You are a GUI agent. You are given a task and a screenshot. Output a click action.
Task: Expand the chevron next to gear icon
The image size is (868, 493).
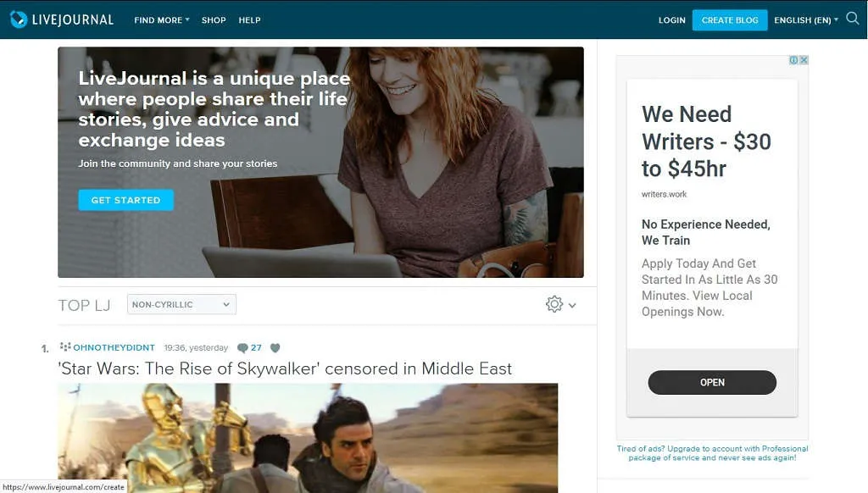[572, 306]
